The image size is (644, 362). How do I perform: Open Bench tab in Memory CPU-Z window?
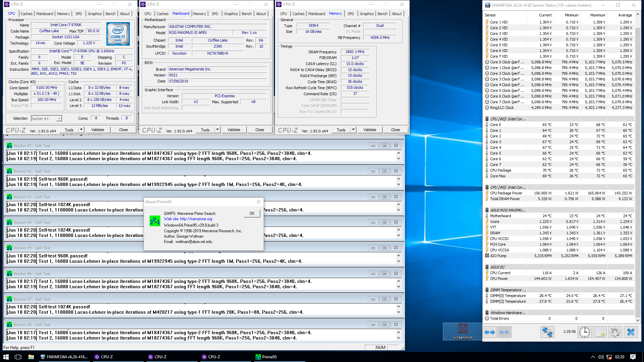pyautogui.click(x=382, y=14)
